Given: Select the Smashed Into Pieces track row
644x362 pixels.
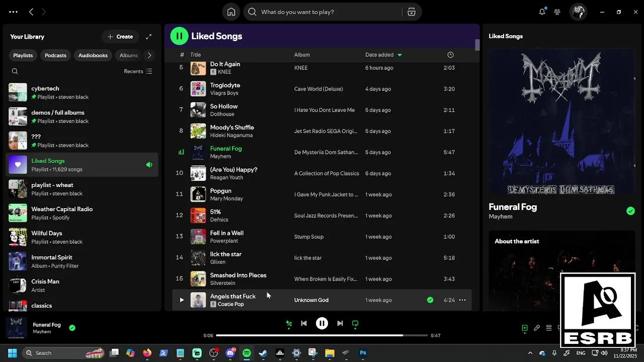Looking at the screenshot, I should point(322,279).
